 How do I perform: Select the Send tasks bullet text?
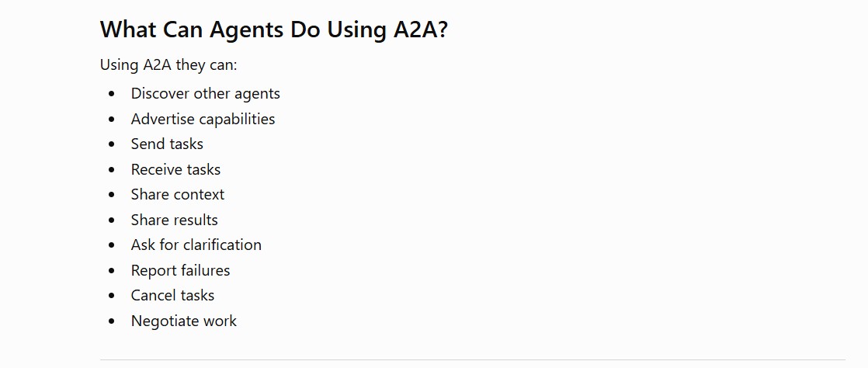point(167,144)
